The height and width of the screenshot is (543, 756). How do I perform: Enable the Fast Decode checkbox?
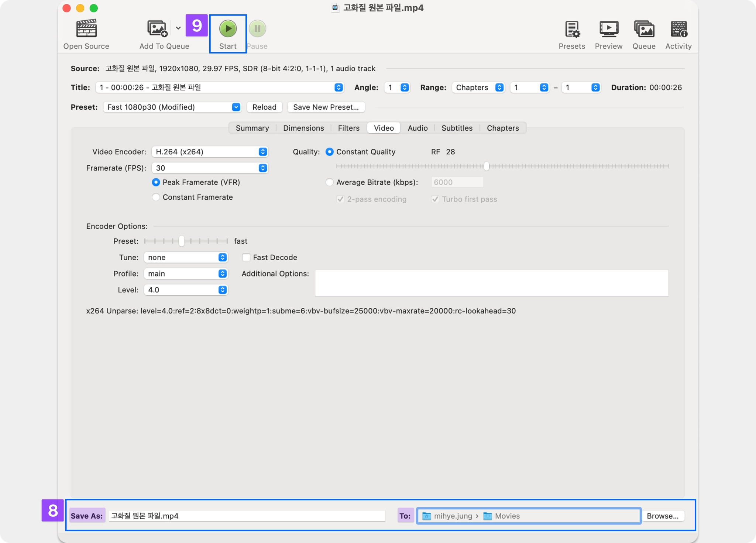[x=246, y=257]
